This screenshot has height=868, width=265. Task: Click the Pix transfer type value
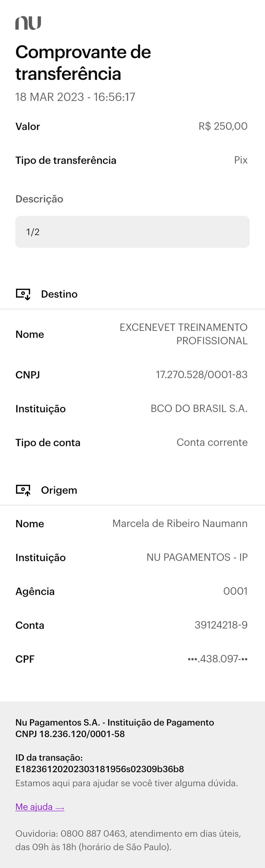click(241, 160)
